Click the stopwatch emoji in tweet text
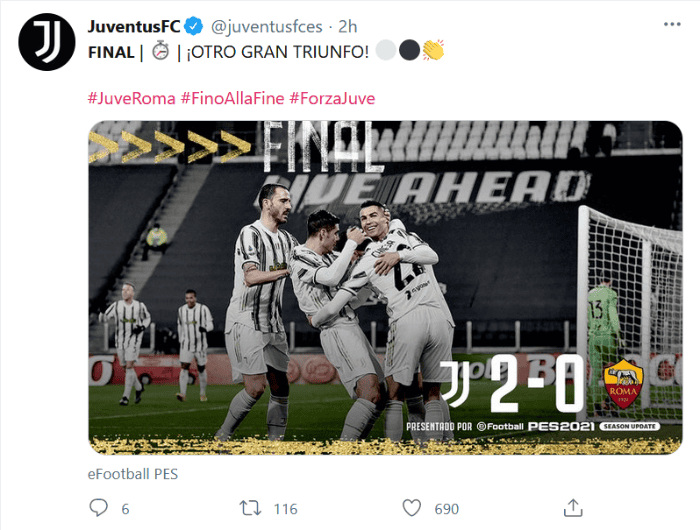Screen dimensions: 700x530 pyautogui.click(x=161, y=51)
